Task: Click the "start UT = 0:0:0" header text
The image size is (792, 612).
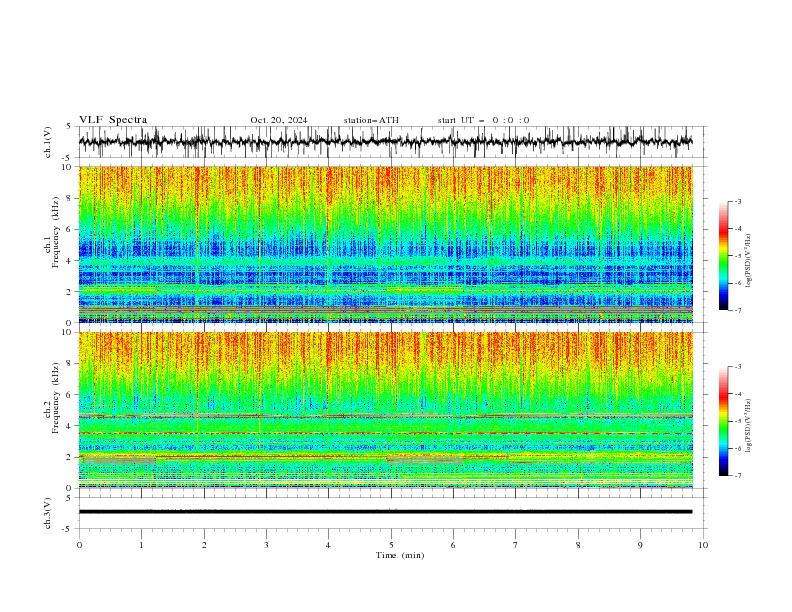Action: [483, 120]
